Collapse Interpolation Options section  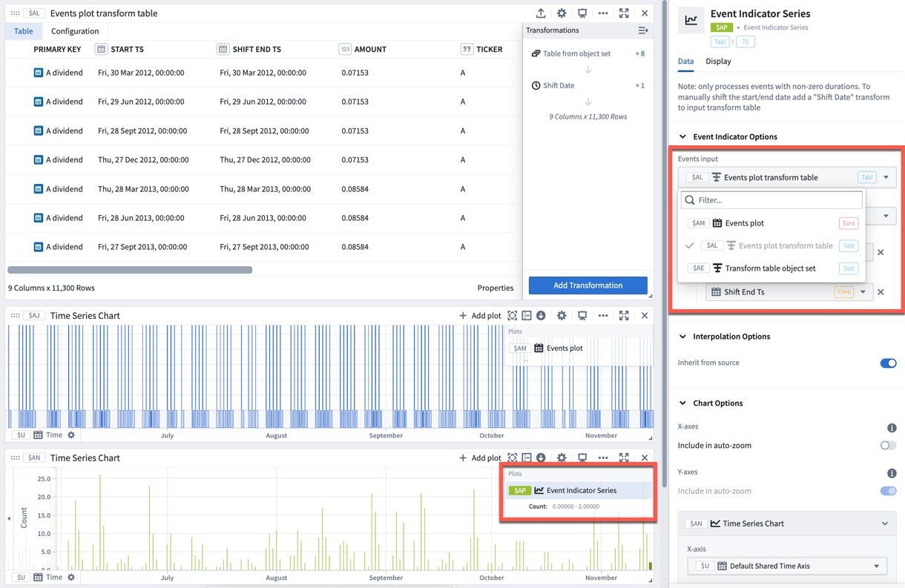pos(683,337)
